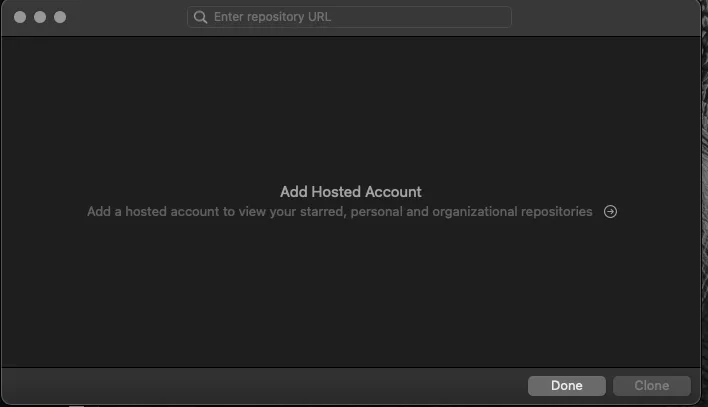This screenshot has width=708, height=407.
Task: Click the empty title bar right of search
Action: coord(605,17)
